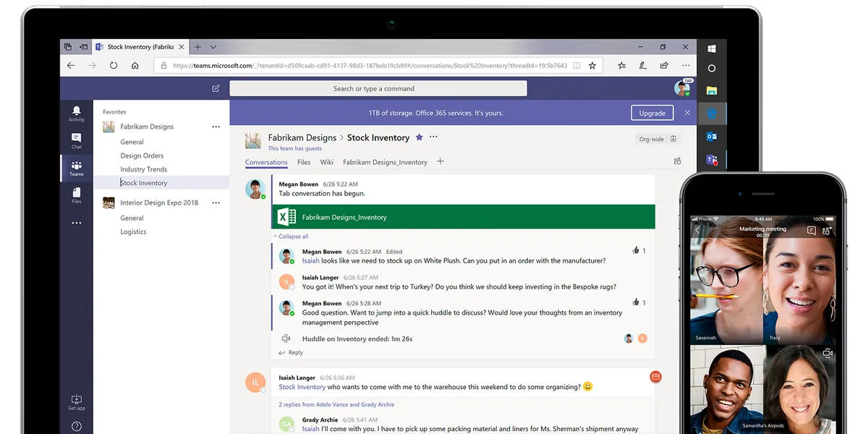This screenshot has height=434, width=868.
Task: Like Megan's quick huddle message
Action: click(x=636, y=302)
